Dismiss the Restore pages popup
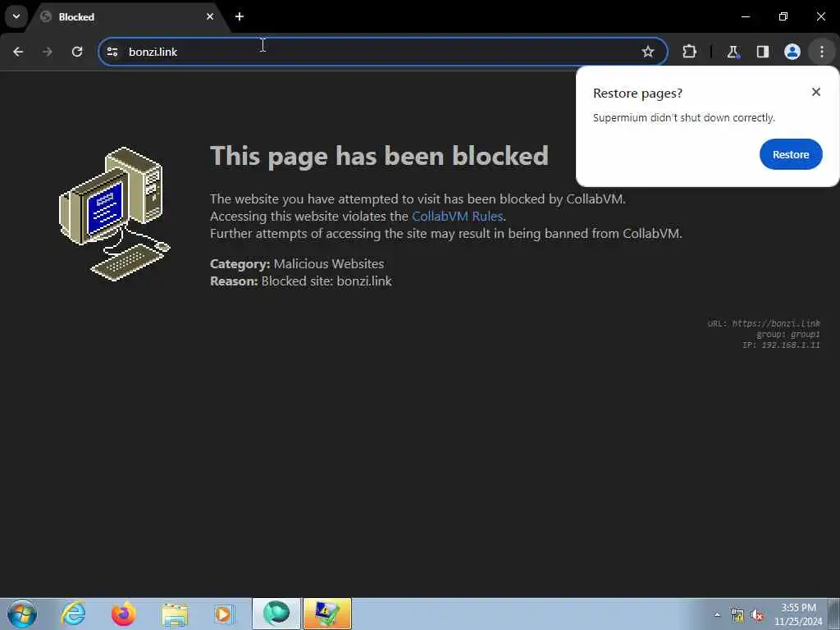The height and width of the screenshot is (630, 840). click(816, 92)
